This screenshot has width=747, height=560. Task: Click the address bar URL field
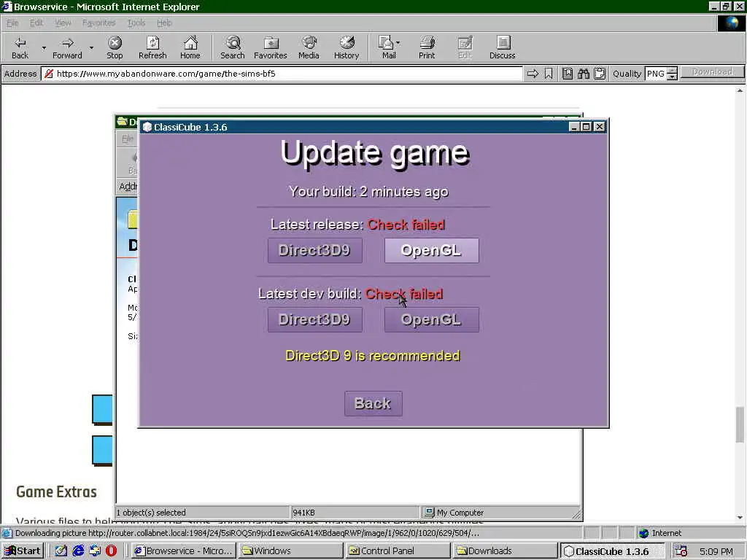pos(282,74)
